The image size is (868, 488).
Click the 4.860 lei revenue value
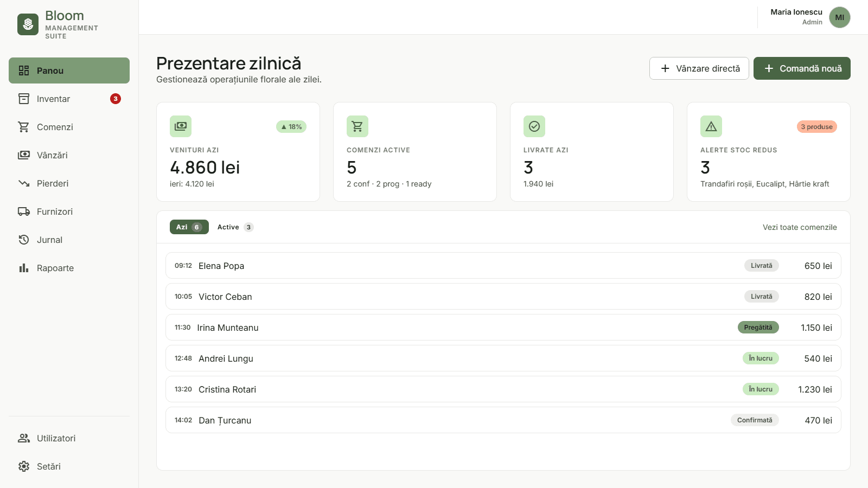205,167
